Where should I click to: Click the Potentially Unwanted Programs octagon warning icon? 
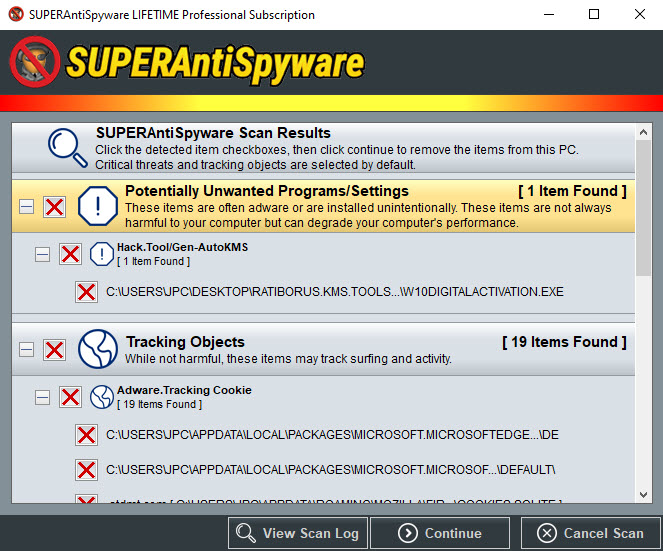pos(98,206)
